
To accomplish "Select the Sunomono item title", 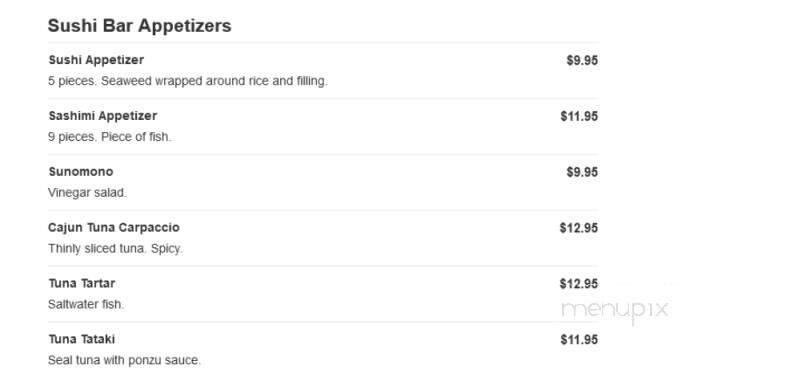I will pos(81,172).
